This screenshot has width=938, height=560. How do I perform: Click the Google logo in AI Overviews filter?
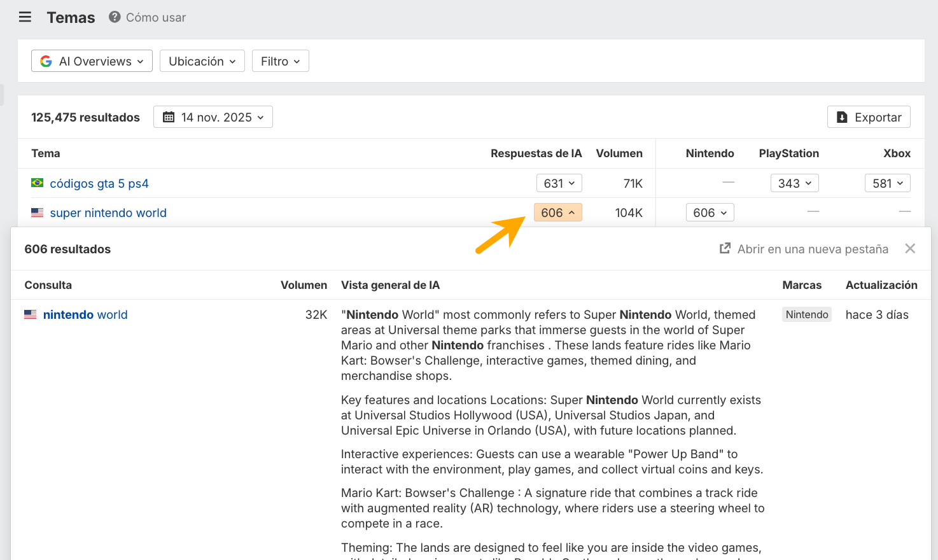pos(46,60)
